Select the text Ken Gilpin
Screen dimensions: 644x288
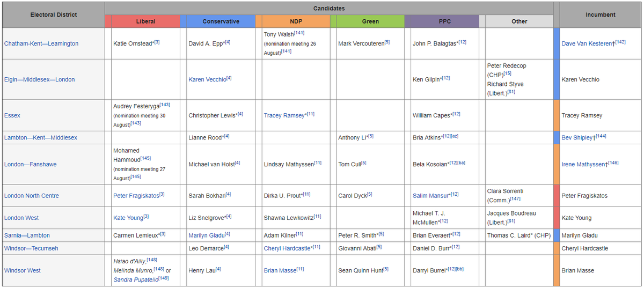[x=426, y=79]
